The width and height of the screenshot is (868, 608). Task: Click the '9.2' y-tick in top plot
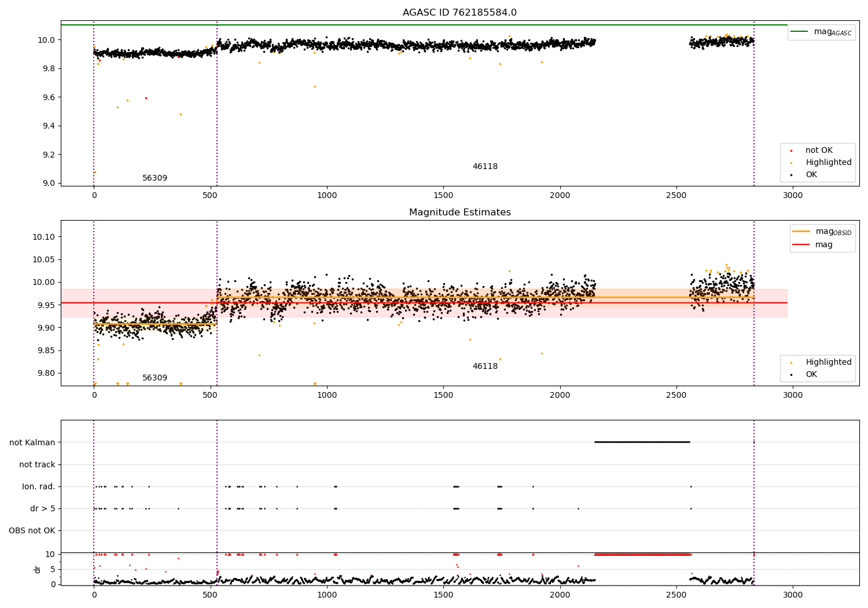pyautogui.click(x=49, y=155)
